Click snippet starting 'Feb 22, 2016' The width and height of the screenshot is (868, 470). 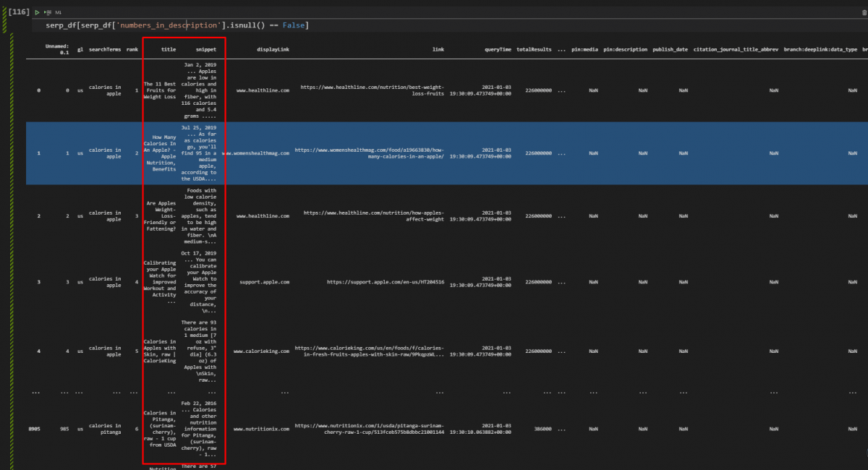198,429
